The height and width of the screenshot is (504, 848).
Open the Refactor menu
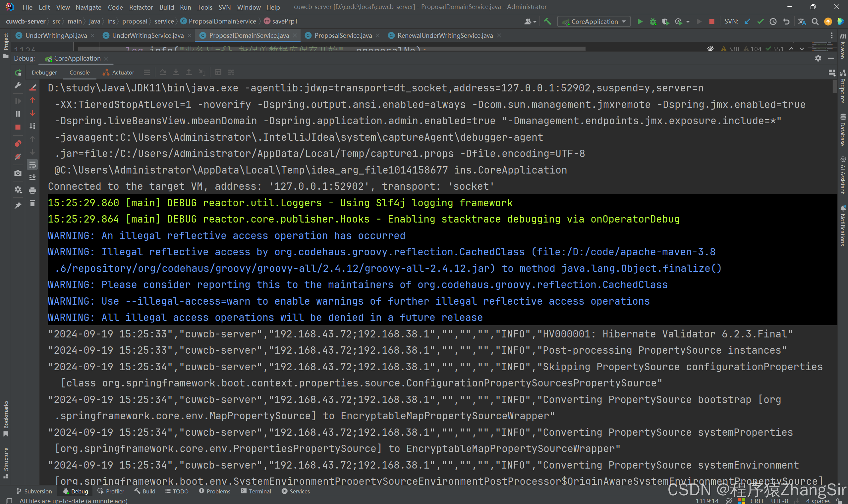pyautogui.click(x=141, y=7)
